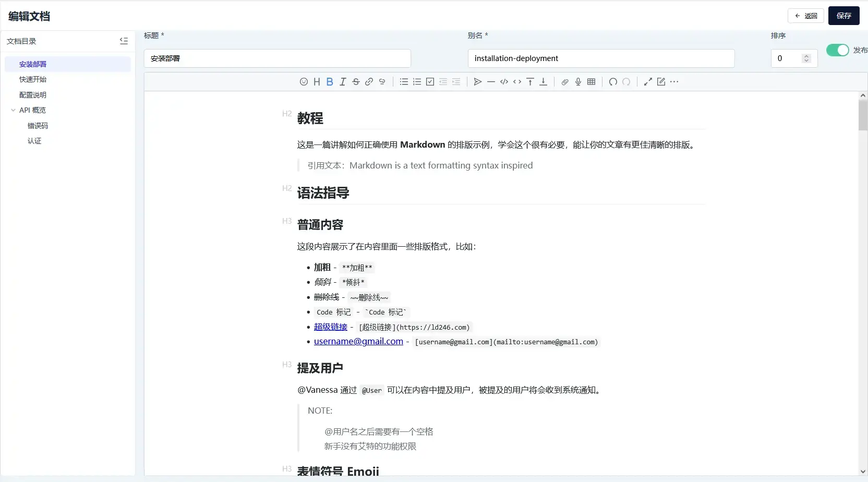Viewport: 868px width, 482px height.
Task: Click the vertical scrollbar thumb in the editor
Action: 863,115
